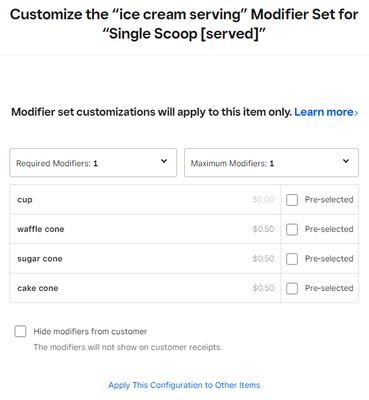This screenshot has height=400, width=369.
Task: Open the Maximum Modifiers dropdown
Action: (x=271, y=163)
